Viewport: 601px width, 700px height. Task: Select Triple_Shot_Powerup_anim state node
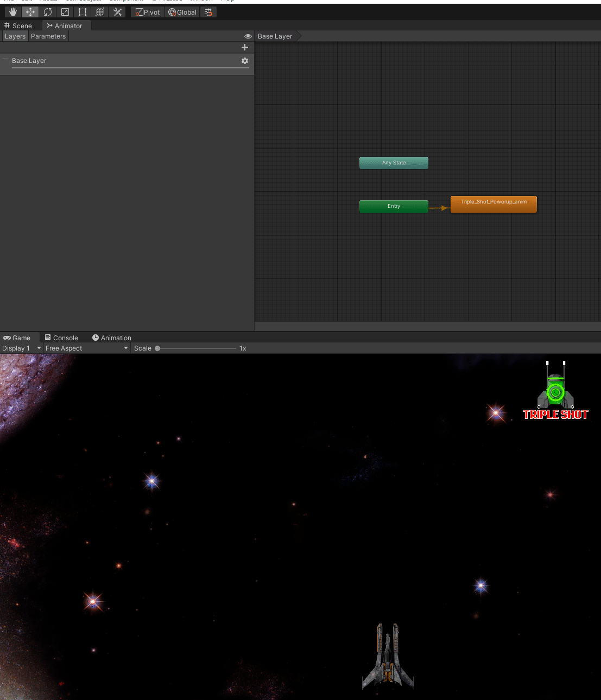[x=494, y=204]
